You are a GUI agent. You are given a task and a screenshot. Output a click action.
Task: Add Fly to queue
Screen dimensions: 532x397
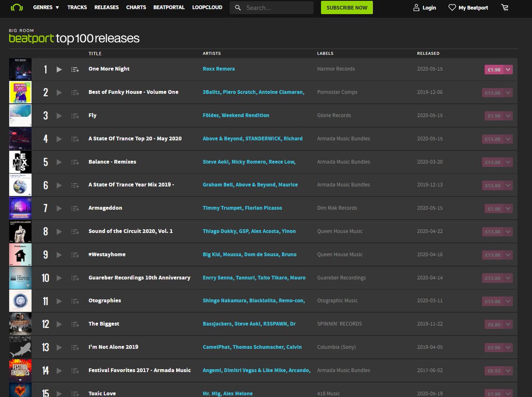click(75, 116)
